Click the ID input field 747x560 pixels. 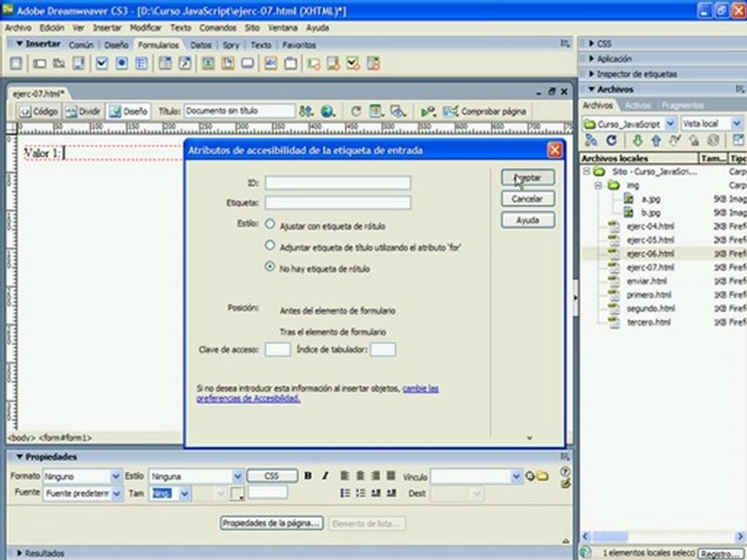pos(338,182)
